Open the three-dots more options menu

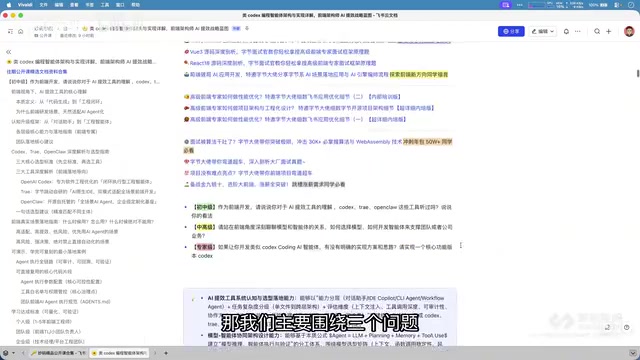point(578,31)
